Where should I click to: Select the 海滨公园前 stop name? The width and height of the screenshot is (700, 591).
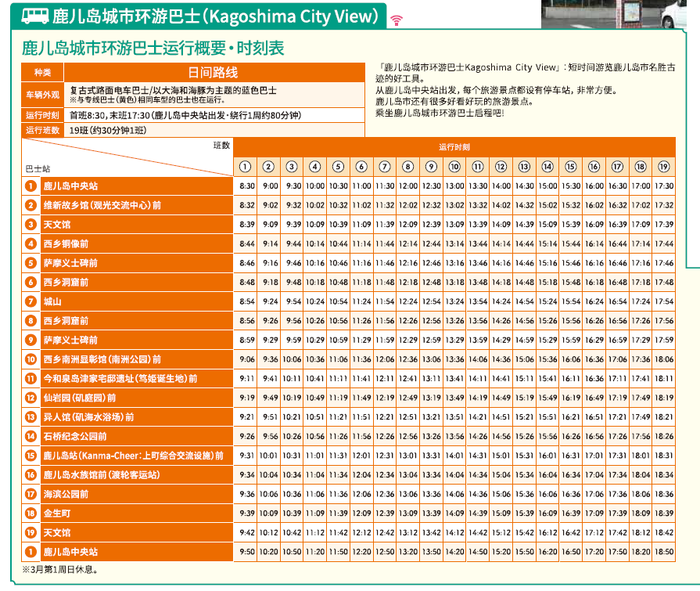(x=66, y=495)
